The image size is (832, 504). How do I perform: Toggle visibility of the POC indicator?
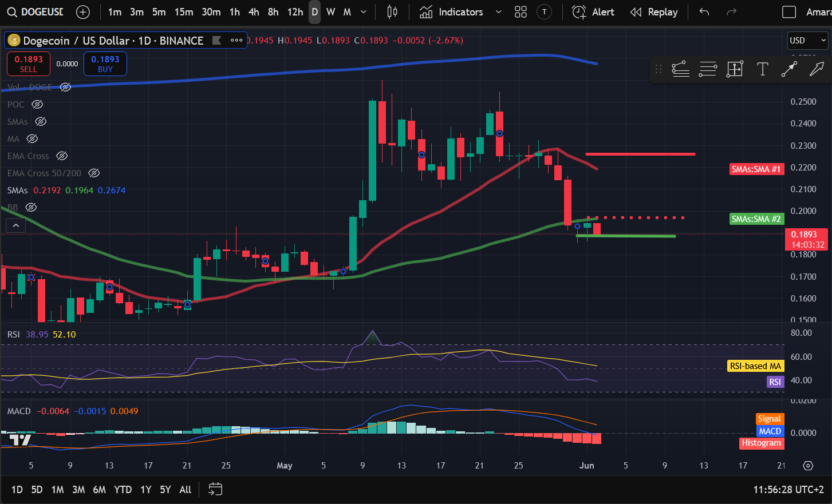37,104
